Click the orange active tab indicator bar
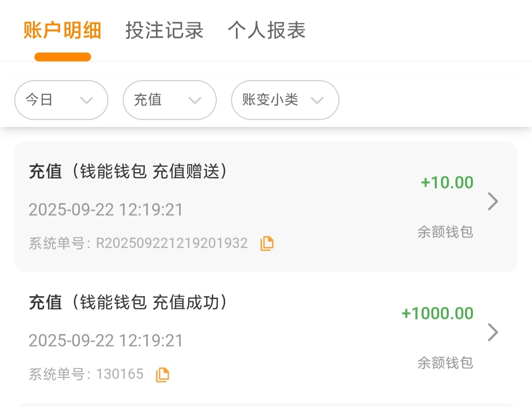532x407 pixels. tap(63, 57)
